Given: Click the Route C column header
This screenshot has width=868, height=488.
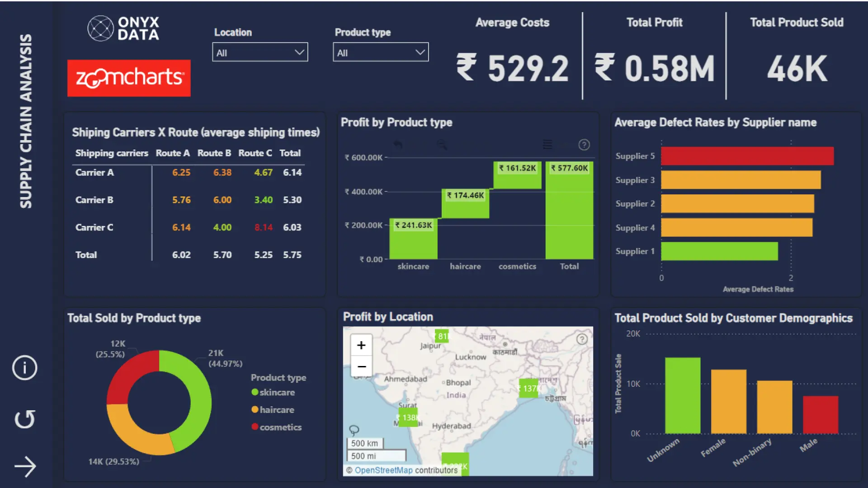Looking at the screenshot, I should (255, 153).
